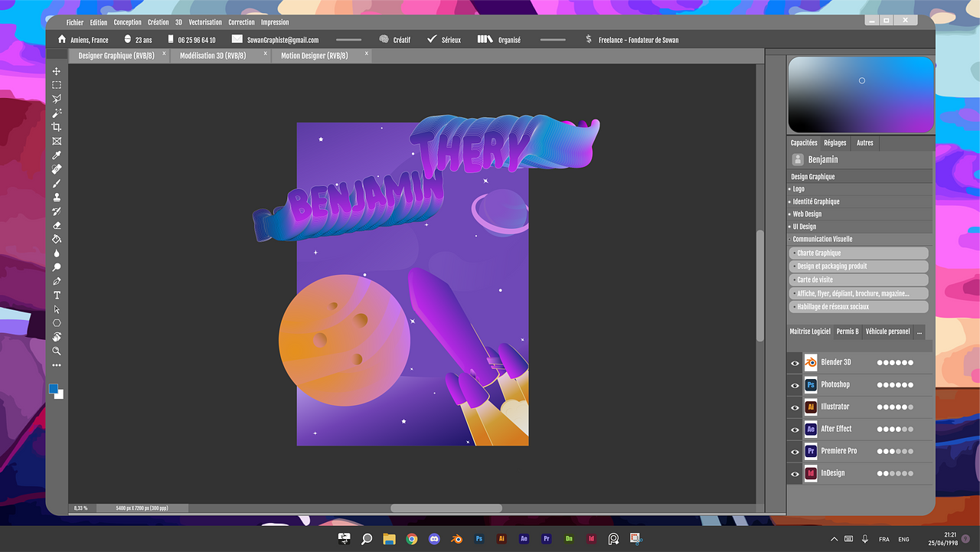Expand the Identité Graphique section
The width and height of the screenshot is (980, 552).
[861, 201]
